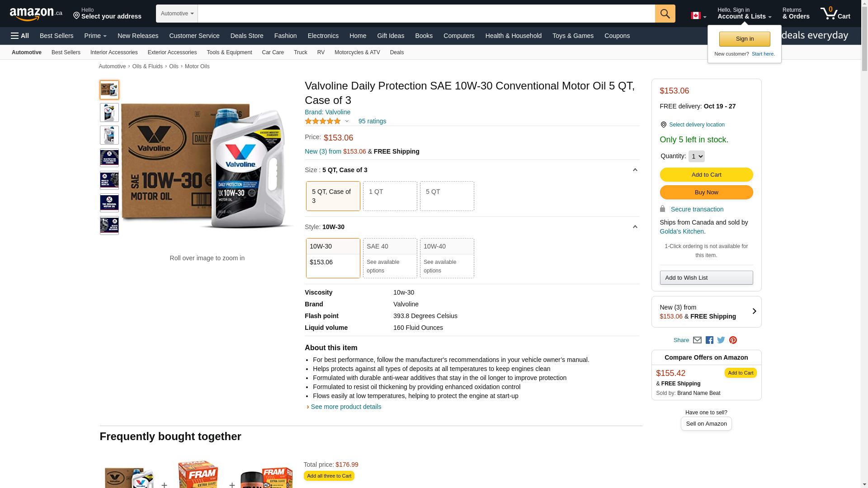Open the Automotive search category dropdown

pos(177,14)
